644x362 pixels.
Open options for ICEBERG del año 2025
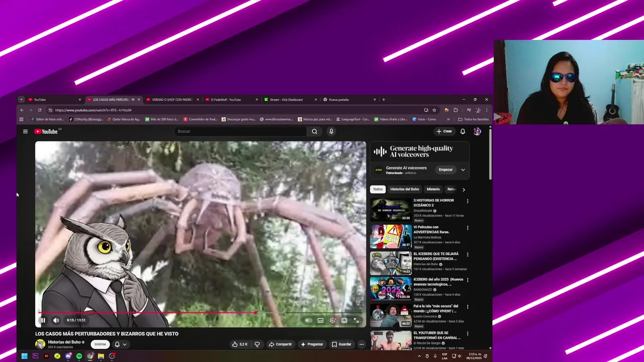click(467, 280)
